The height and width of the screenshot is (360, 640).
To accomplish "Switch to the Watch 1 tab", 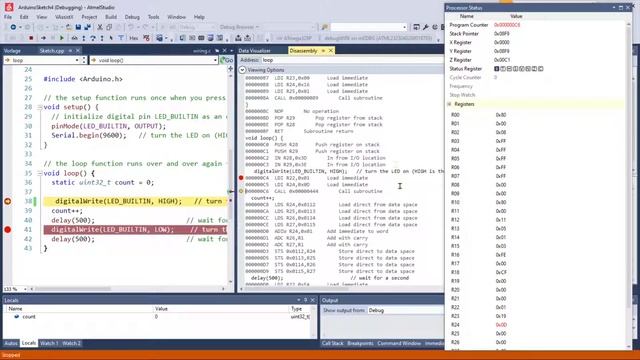I will point(49,343).
